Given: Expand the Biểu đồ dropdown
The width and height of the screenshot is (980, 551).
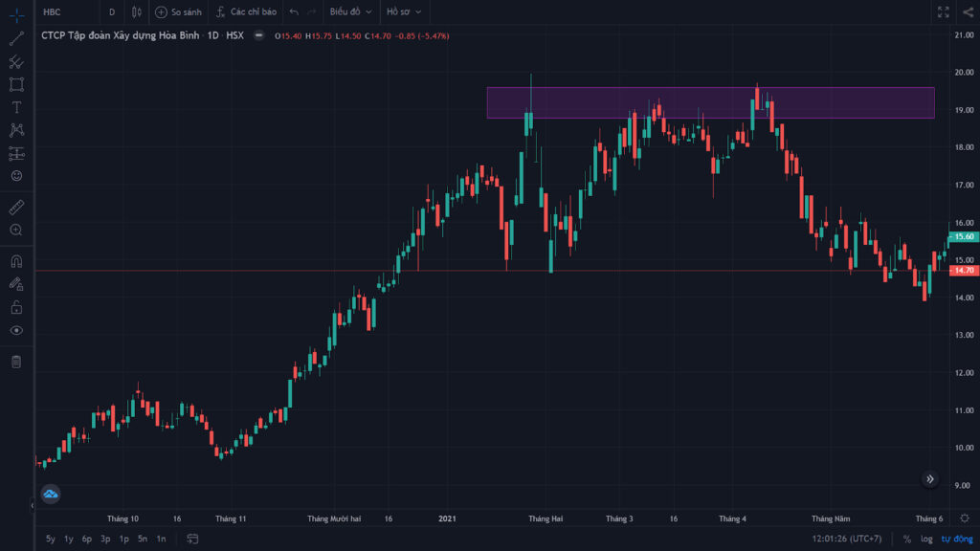Looking at the screenshot, I should point(350,11).
